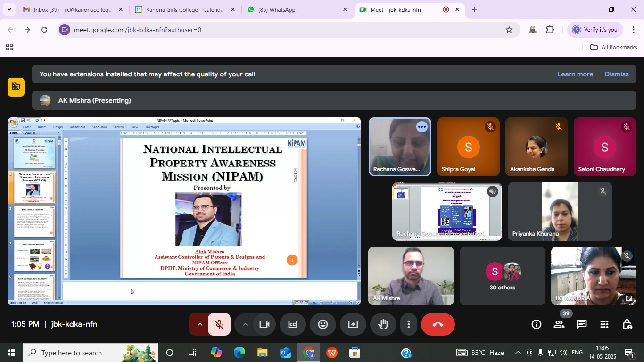Click picture-in-picture icon on IIC KANORIA tile
Viewport: 644px width, 362px height.
pyautogui.click(x=629, y=298)
